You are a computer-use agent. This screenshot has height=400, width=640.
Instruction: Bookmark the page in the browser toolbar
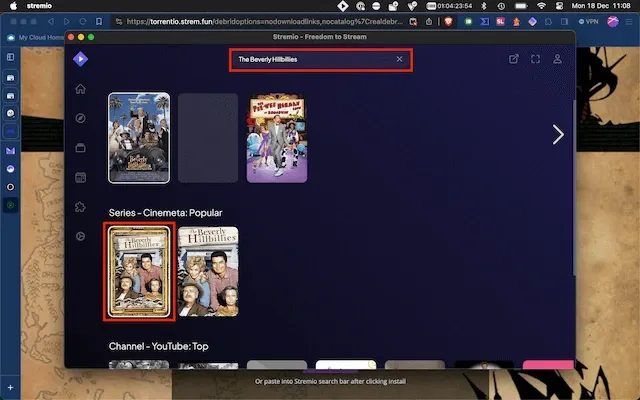tap(99, 22)
